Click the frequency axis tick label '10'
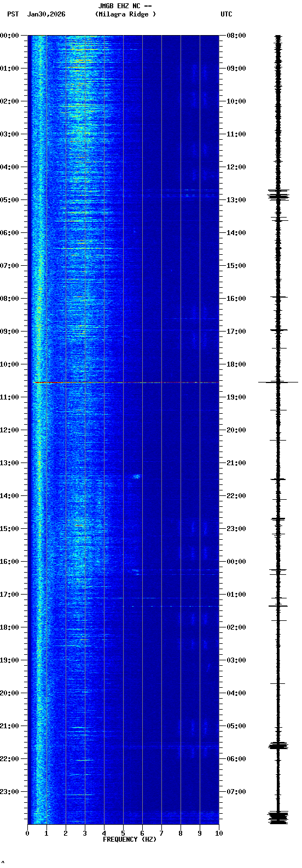This screenshot has height=868, width=302. tap(219, 833)
